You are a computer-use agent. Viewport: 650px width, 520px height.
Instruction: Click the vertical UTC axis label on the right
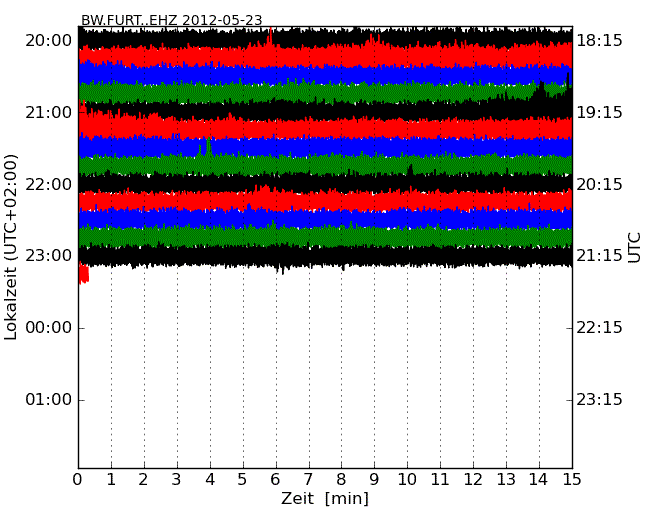634,248
